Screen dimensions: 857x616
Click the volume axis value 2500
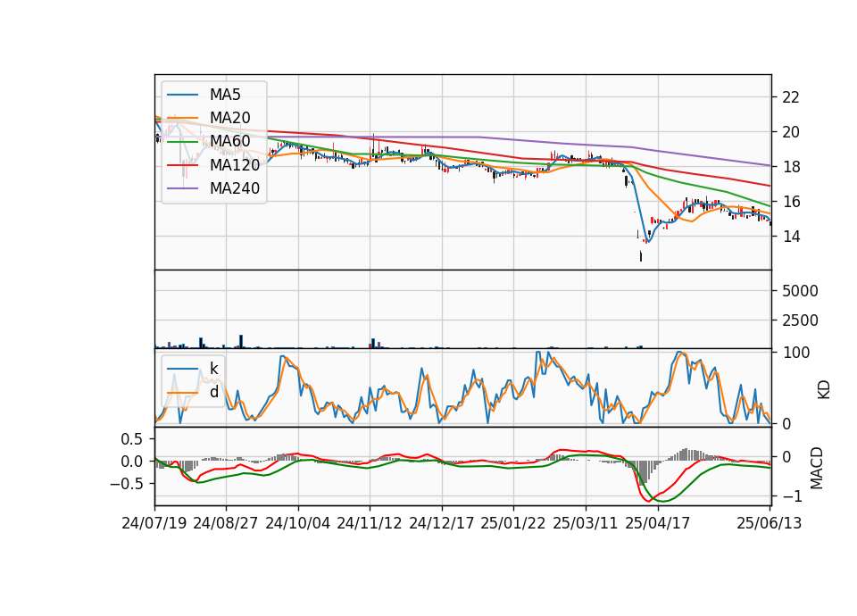[800, 320]
